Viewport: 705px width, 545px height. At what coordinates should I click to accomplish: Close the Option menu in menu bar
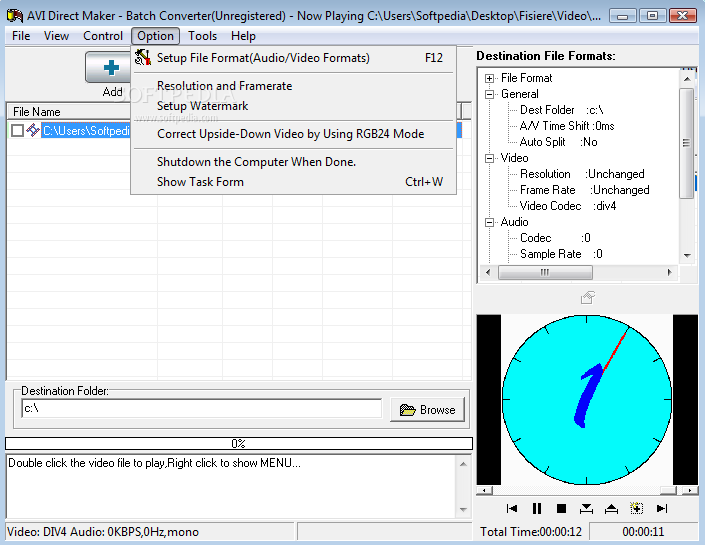pyautogui.click(x=155, y=36)
